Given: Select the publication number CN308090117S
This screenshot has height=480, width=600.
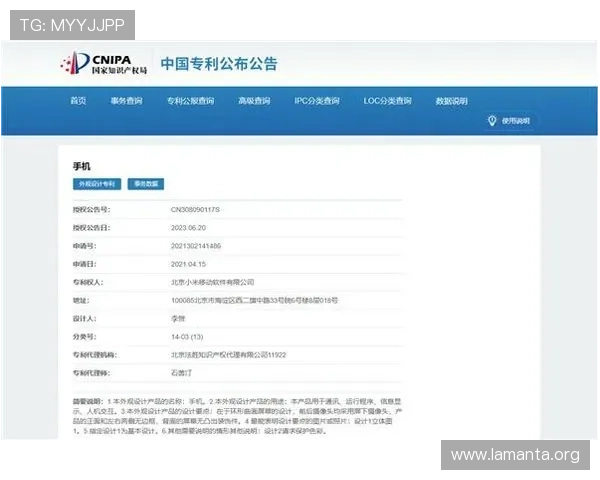Looking at the screenshot, I should pos(195,209).
